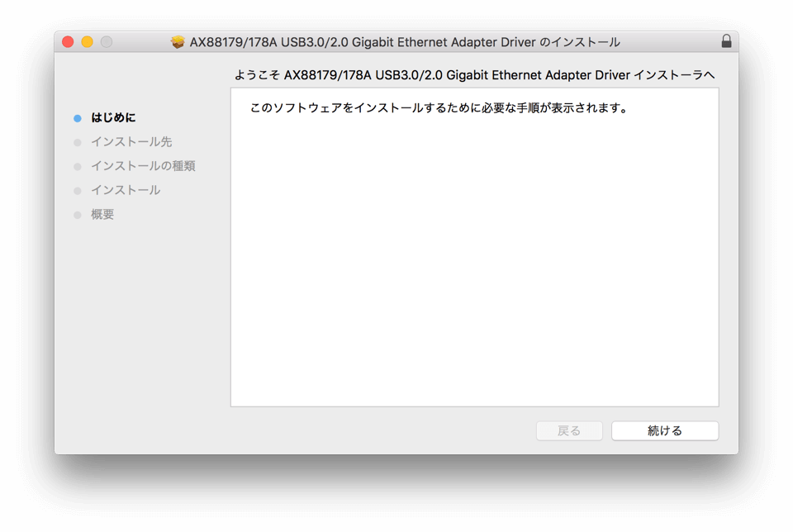Click the text このソフトウェアをインストールするために必要な手順が表示されます。
This screenshot has height=532, width=793.
pos(439,108)
